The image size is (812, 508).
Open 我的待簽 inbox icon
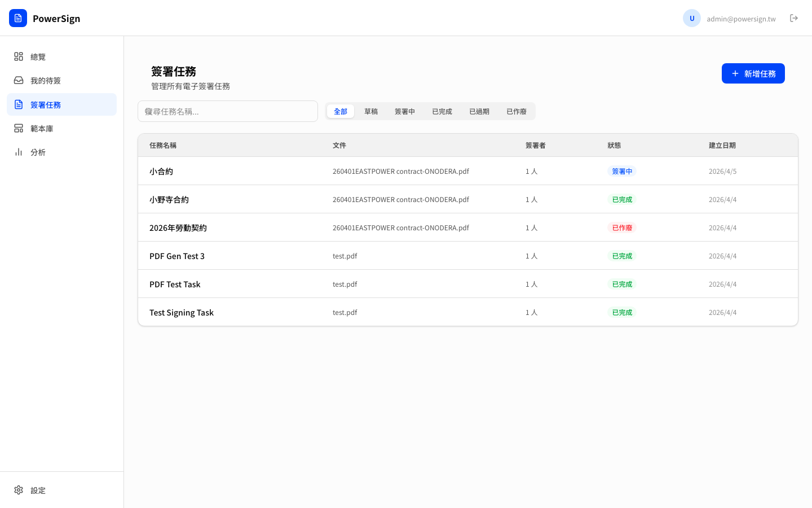pyautogui.click(x=19, y=80)
